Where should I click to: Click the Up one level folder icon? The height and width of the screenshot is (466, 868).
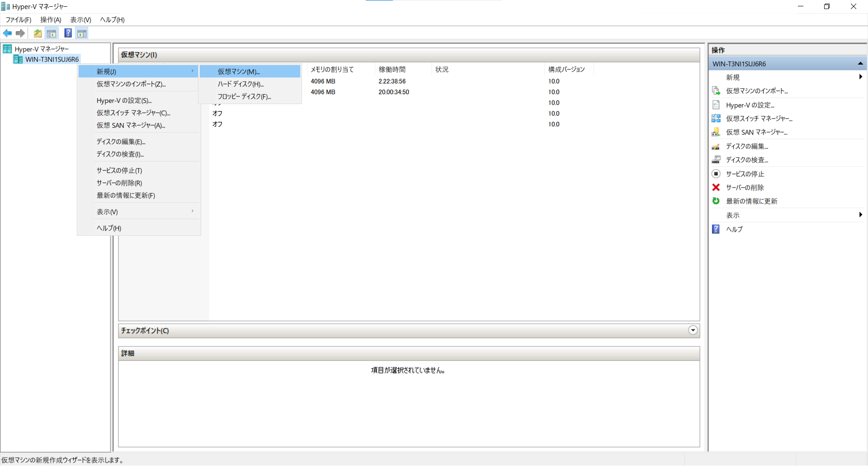[38, 33]
